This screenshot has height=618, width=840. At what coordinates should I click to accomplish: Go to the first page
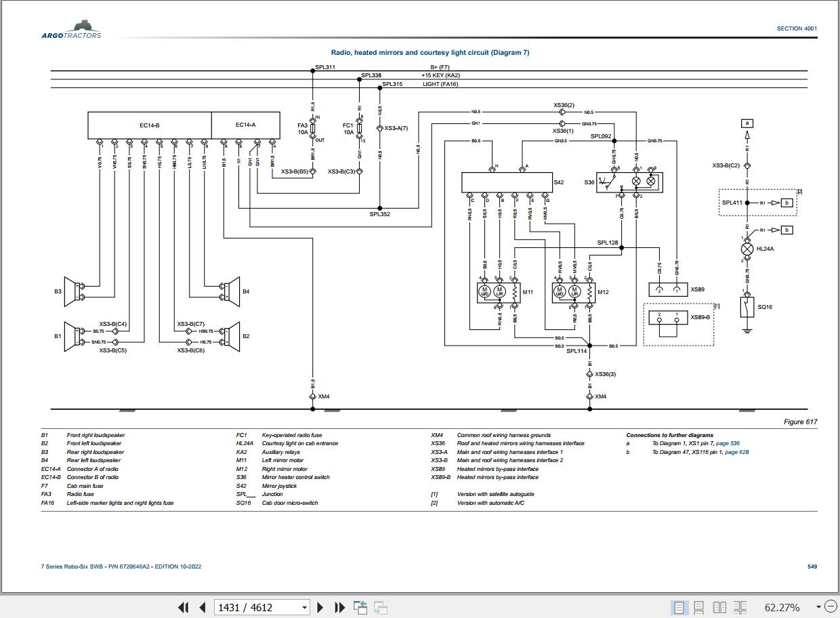(183, 607)
